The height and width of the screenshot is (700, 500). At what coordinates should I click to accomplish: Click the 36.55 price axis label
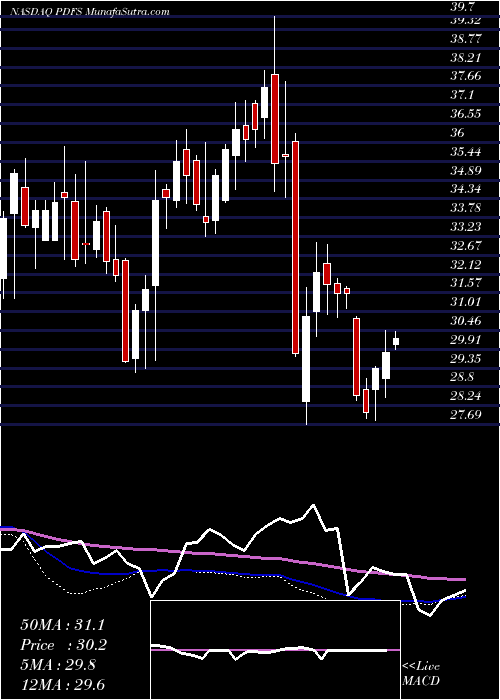coord(467,114)
